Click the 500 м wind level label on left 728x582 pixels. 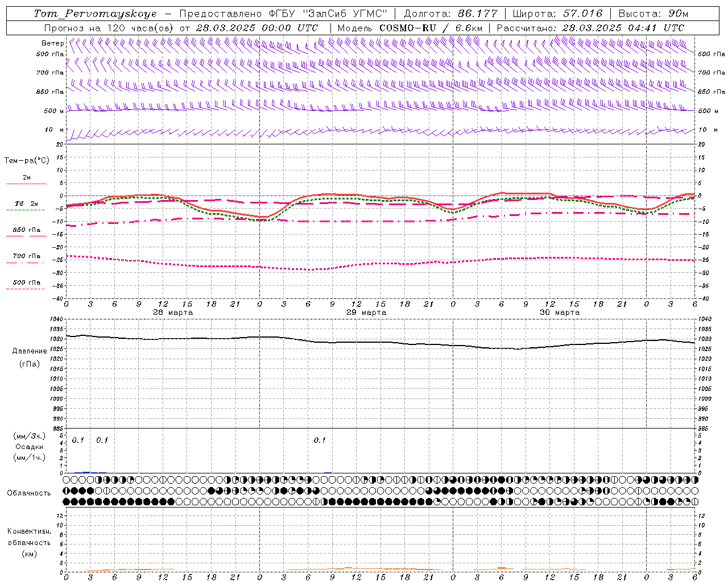(x=54, y=111)
